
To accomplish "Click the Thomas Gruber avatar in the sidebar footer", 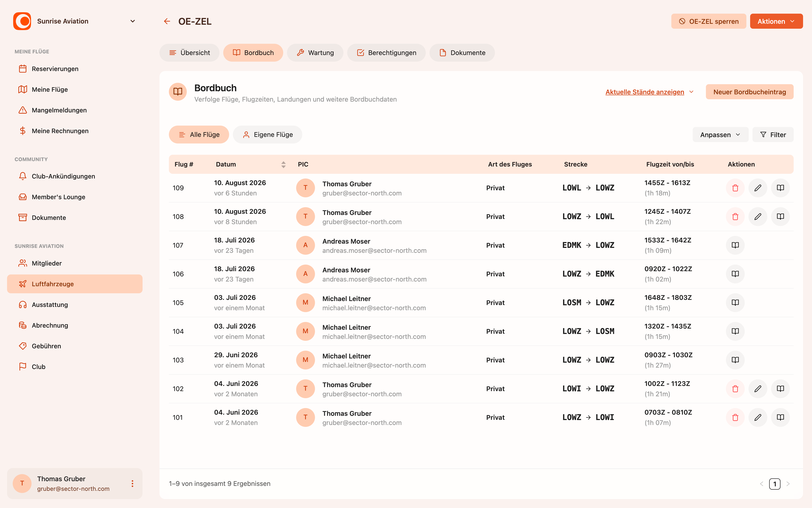I will coord(22,484).
